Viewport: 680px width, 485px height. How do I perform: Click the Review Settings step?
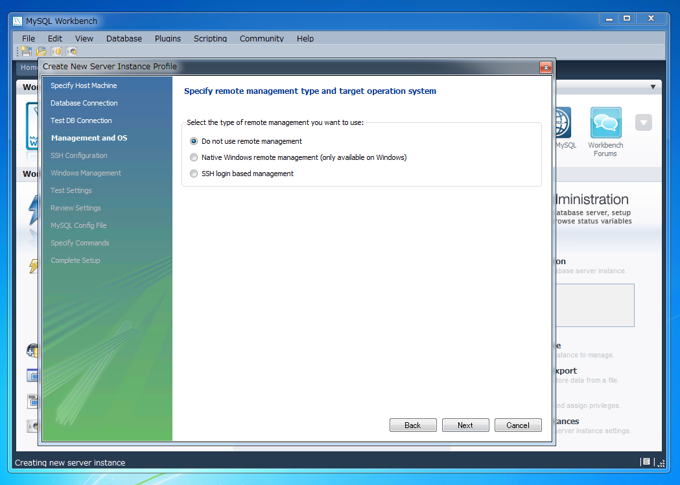coord(75,208)
